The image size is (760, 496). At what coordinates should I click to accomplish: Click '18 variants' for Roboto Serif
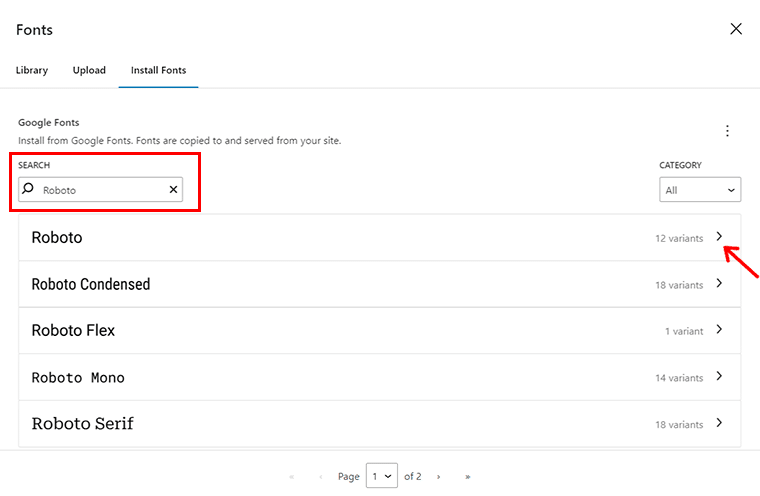(x=679, y=425)
